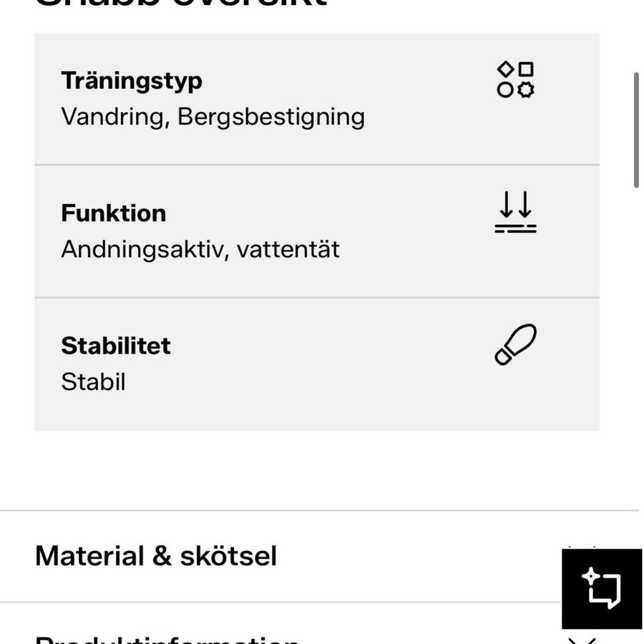Click the Stabilitet shoe sole icon

coord(515,345)
